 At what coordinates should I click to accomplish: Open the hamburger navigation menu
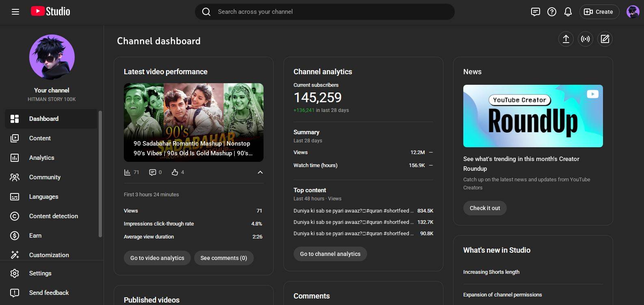tap(15, 12)
